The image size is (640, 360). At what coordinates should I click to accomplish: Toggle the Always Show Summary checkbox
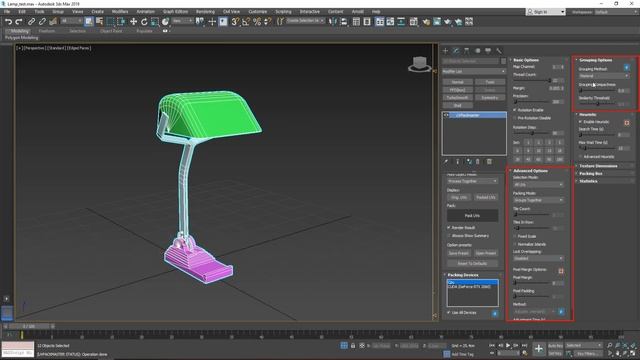pos(449,236)
